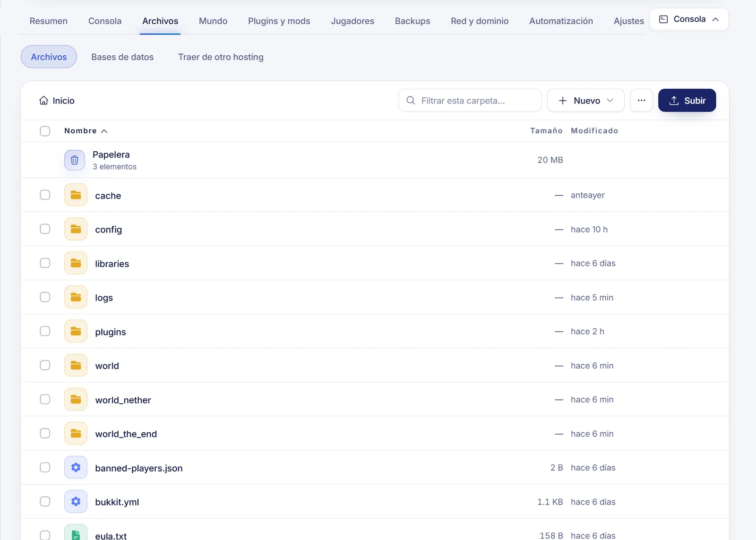Image resolution: width=756 pixels, height=540 pixels.
Task: Open the Papelera trash icon
Action: click(75, 160)
